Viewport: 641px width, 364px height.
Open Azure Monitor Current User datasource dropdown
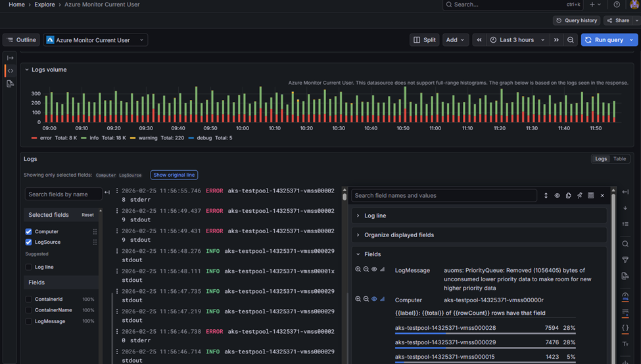95,40
